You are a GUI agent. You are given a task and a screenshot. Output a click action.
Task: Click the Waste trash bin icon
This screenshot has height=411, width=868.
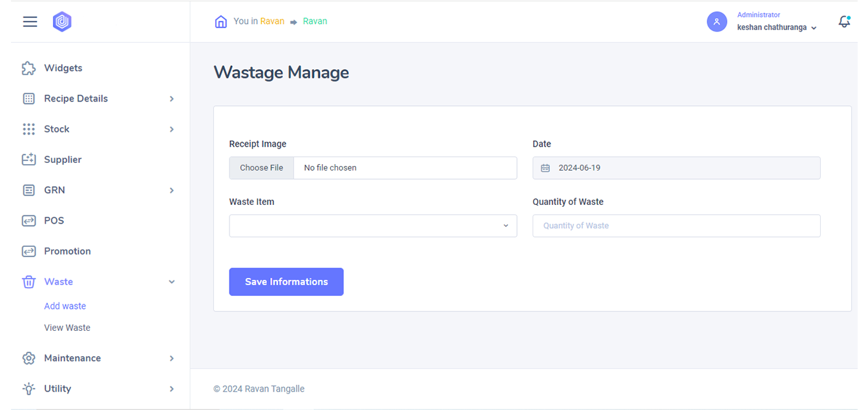(x=28, y=282)
